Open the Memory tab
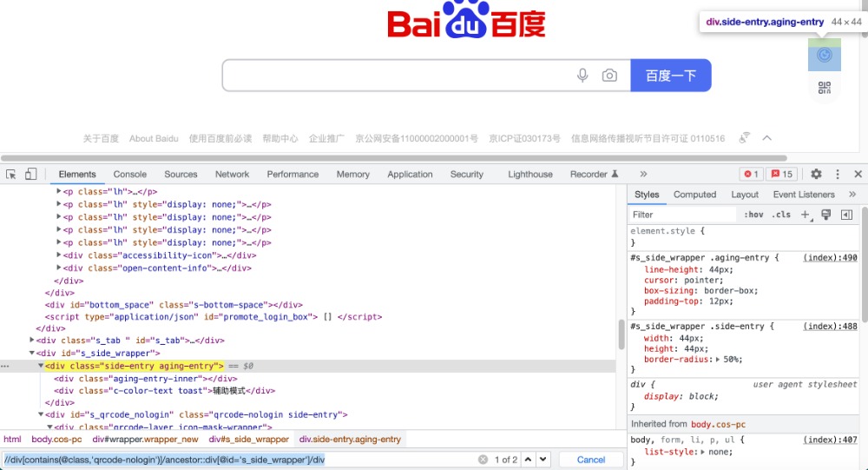The image size is (868, 470). point(353,174)
